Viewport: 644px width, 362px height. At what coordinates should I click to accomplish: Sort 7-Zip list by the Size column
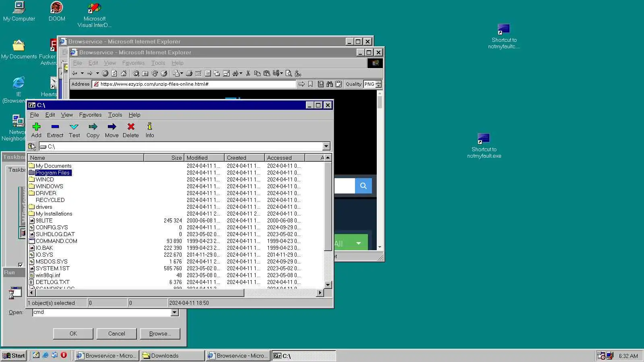pyautogui.click(x=164, y=158)
